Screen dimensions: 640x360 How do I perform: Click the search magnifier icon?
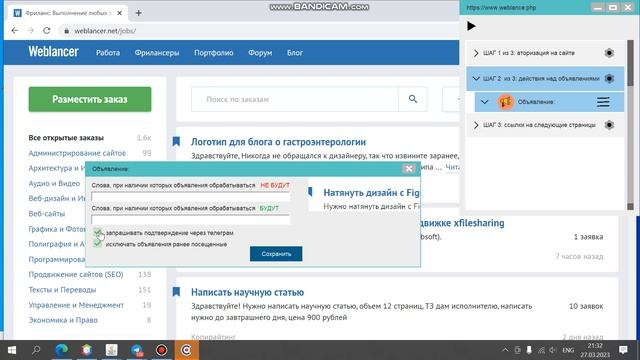(413, 99)
